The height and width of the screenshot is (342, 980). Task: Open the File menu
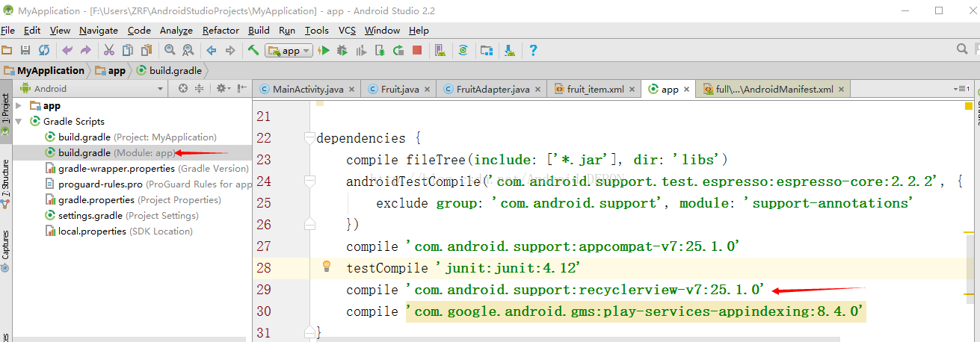coord(7,31)
